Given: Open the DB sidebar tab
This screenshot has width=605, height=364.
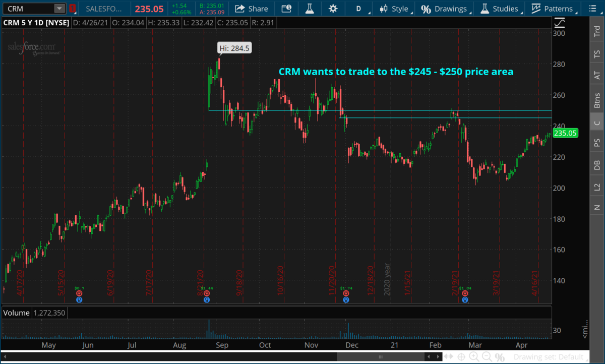Looking at the screenshot, I should coord(597,165).
